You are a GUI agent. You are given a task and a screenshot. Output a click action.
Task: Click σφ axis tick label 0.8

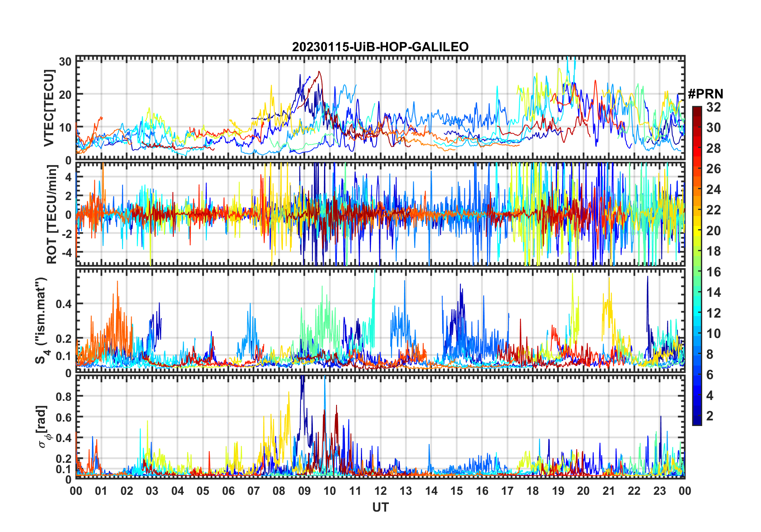(x=64, y=396)
